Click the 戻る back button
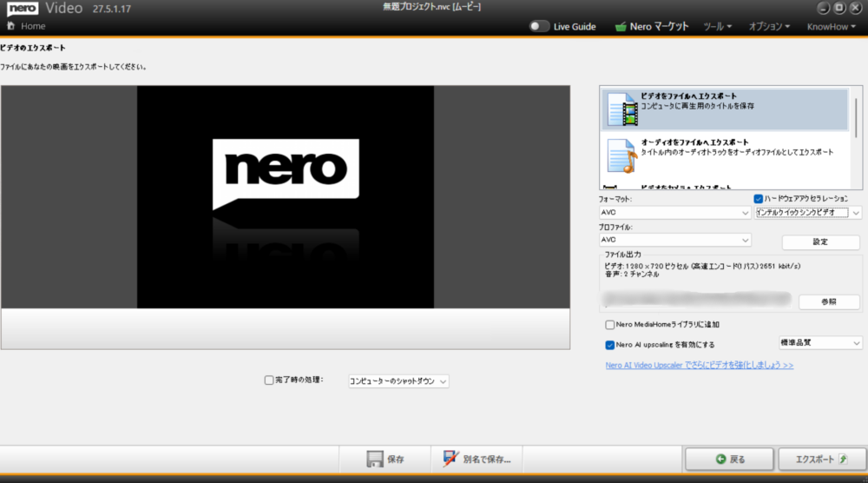Viewport: 868px width, 483px height. [729, 460]
